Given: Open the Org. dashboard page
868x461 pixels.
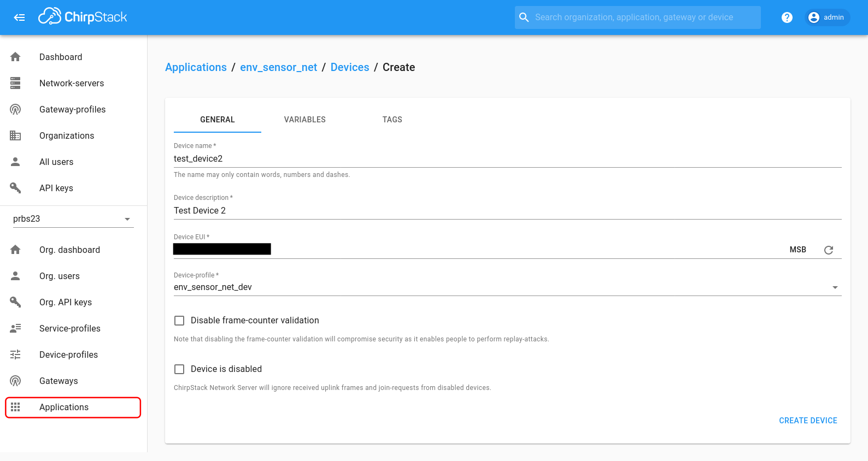Looking at the screenshot, I should click(x=73, y=250).
